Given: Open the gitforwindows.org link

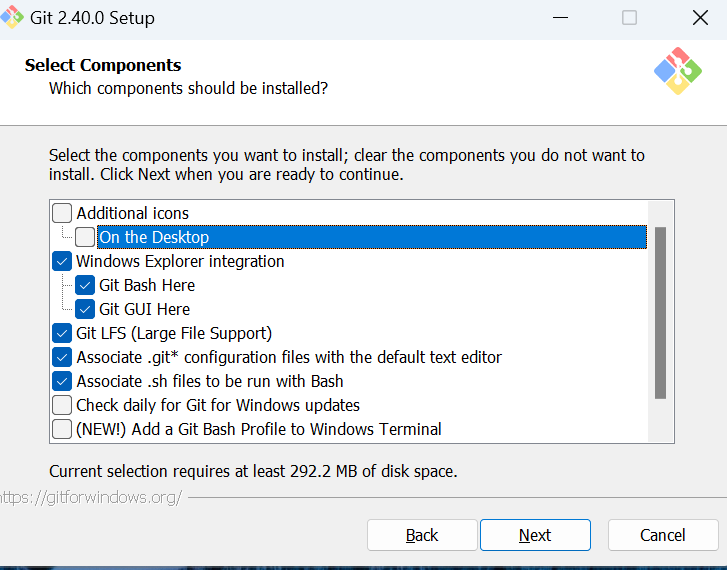Looking at the screenshot, I should tap(91, 498).
